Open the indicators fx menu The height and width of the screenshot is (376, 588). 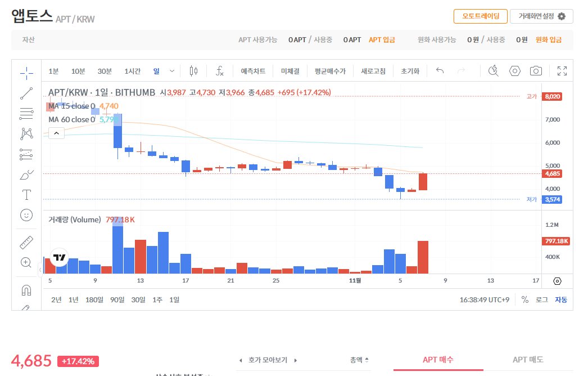(219, 70)
